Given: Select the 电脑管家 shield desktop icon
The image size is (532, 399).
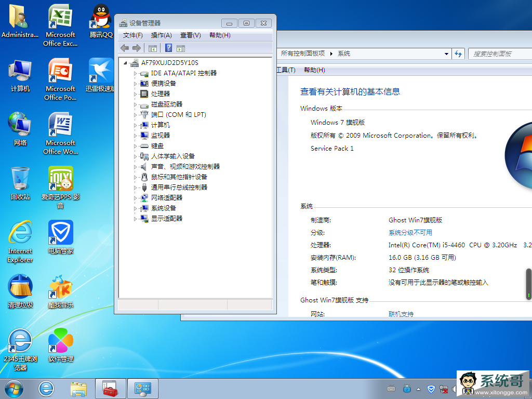Looking at the screenshot, I should point(61,233).
